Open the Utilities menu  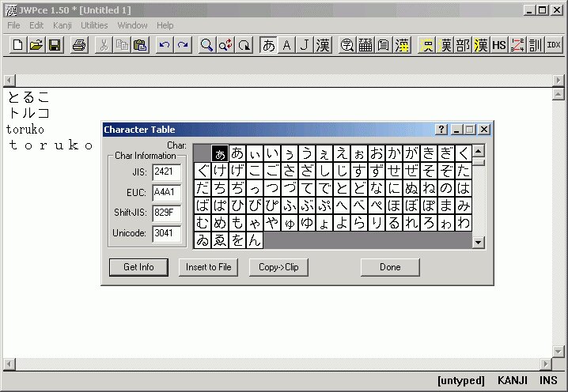point(94,25)
